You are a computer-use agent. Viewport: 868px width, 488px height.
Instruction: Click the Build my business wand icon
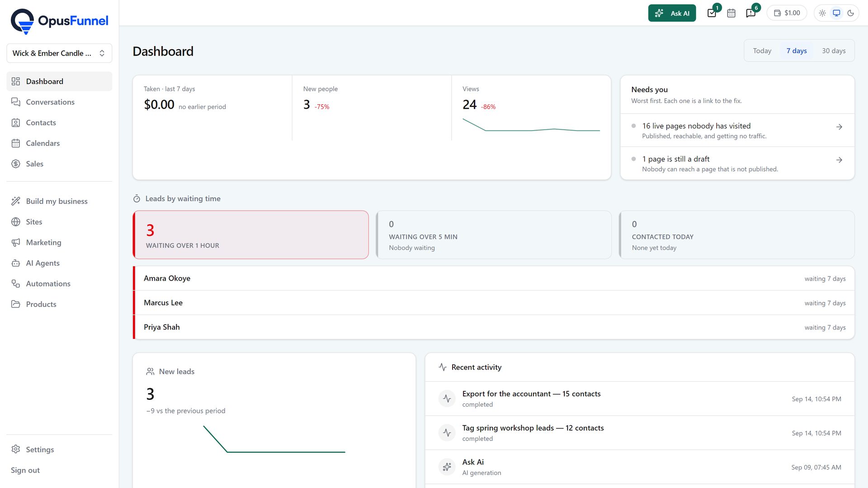pyautogui.click(x=16, y=201)
